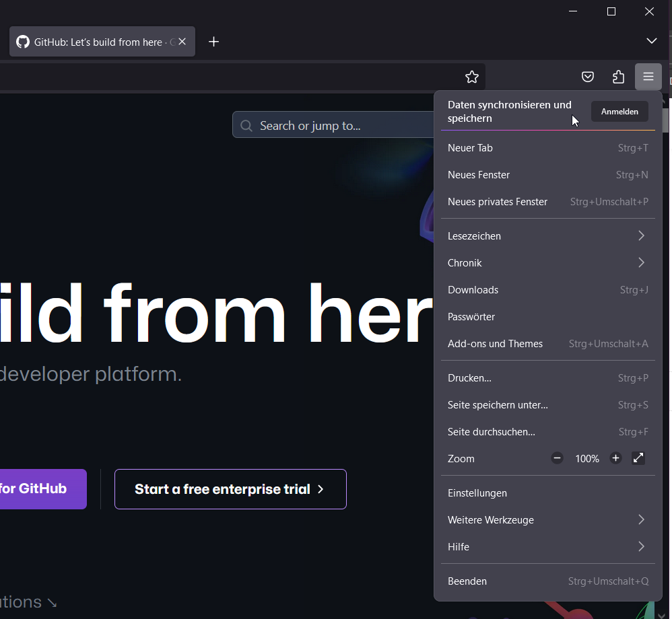Reset zoom by clicking 100% label
Image resolution: width=672 pixels, height=619 pixels.
click(x=586, y=459)
